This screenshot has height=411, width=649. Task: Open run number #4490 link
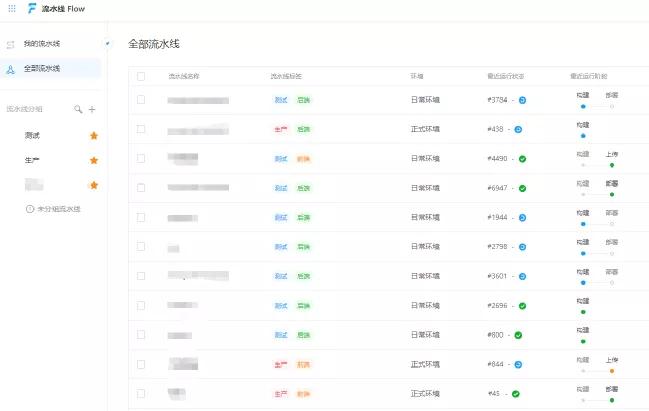click(497, 159)
